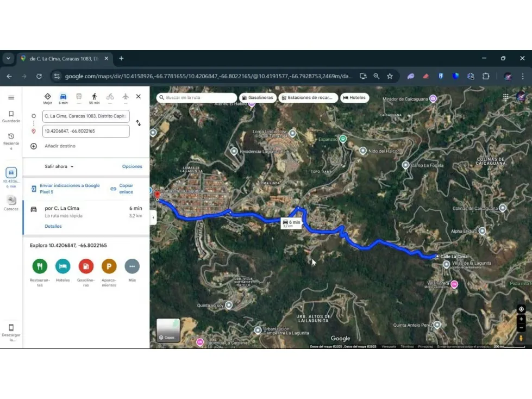The image size is (532, 399).
Task: Zoom out on the map
Action: [521, 327]
